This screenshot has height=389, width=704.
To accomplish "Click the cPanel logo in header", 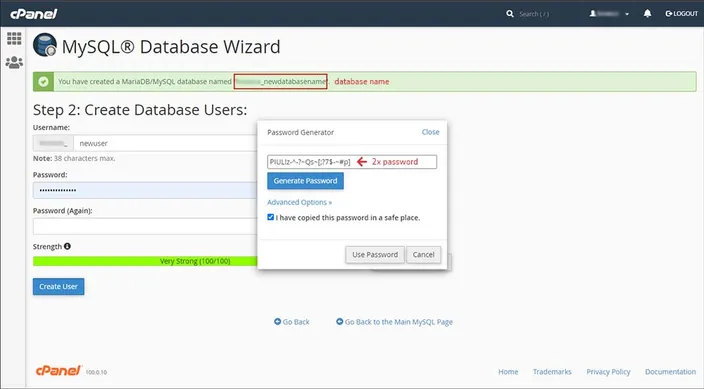I will pos(34,14).
